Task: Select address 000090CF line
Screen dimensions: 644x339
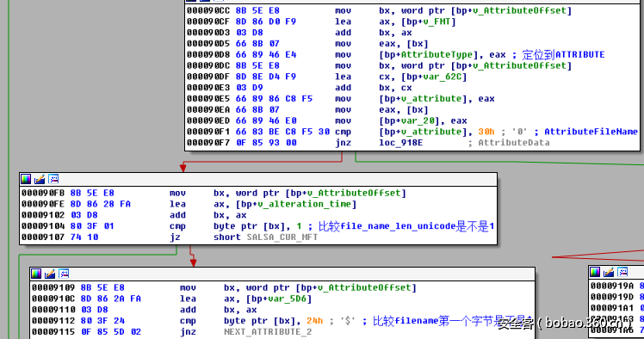Action: click(x=208, y=22)
